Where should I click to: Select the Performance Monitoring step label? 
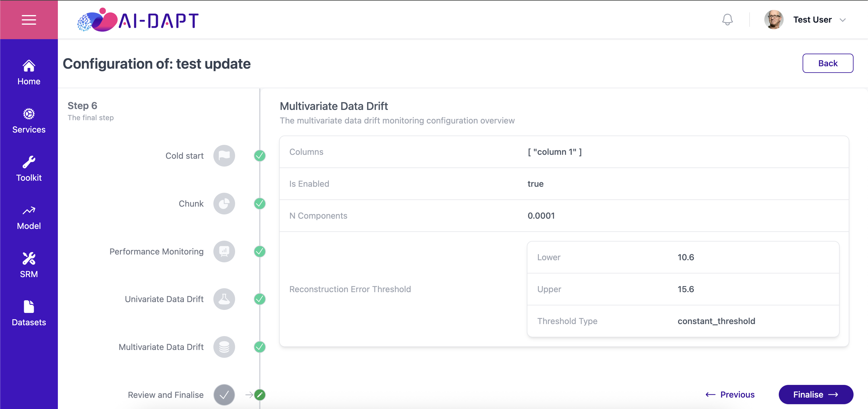(156, 251)
